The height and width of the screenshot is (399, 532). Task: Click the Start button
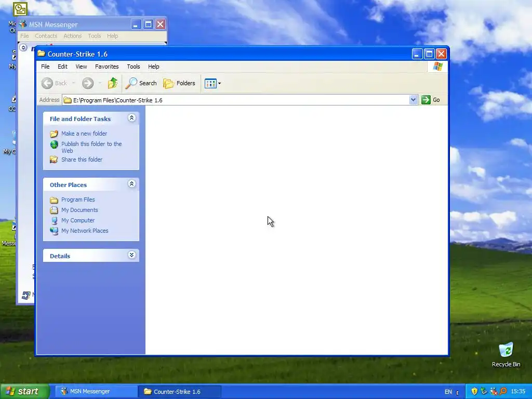pos(24,392)
